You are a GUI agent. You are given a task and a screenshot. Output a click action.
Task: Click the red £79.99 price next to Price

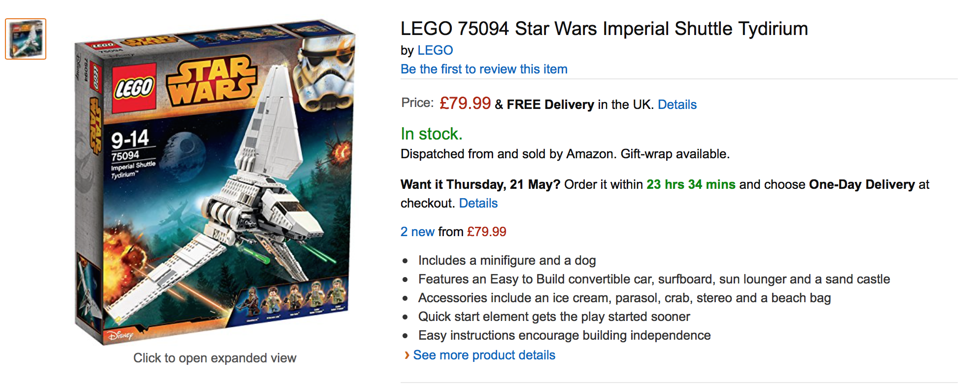pos(465,104)
